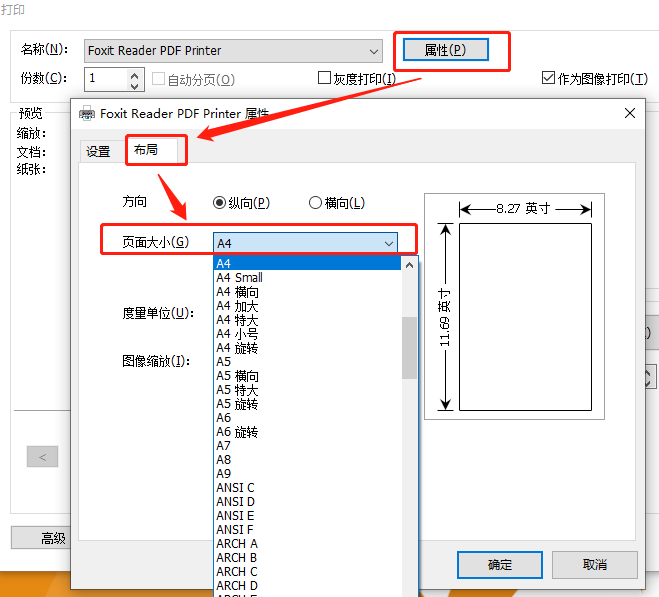Screen dimensions: 659x597
Task: Choose A9 in the page size list
Action: [x=308, y=473]
